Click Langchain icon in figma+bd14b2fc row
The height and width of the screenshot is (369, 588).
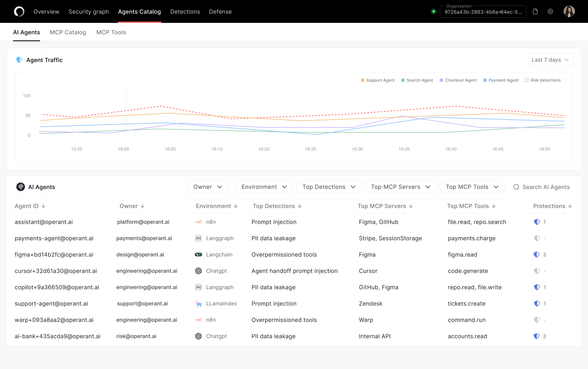coord(198,255)
